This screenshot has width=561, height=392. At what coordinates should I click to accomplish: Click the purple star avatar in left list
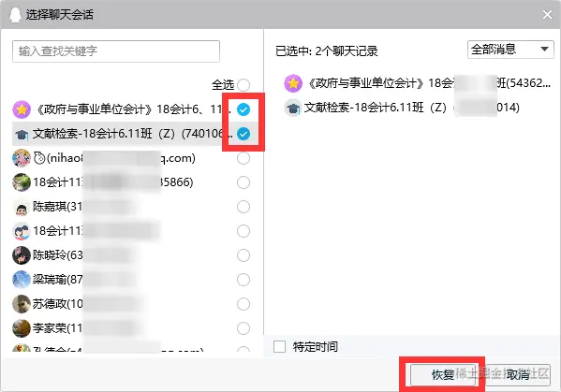tap(22, 109)
